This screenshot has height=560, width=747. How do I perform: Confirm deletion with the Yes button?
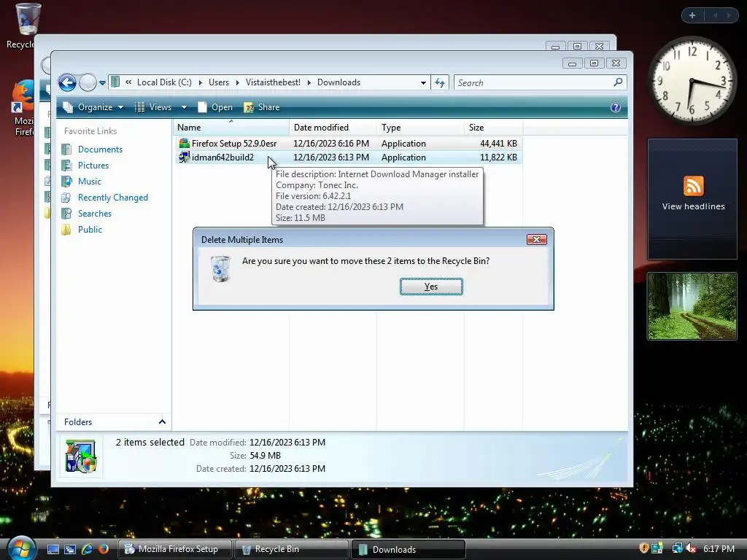tap(431, 286)
